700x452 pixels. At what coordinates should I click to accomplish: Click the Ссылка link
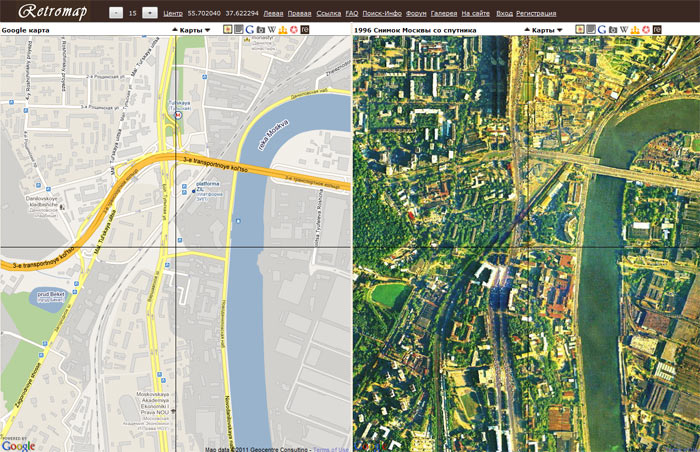(x=329, y=13)
